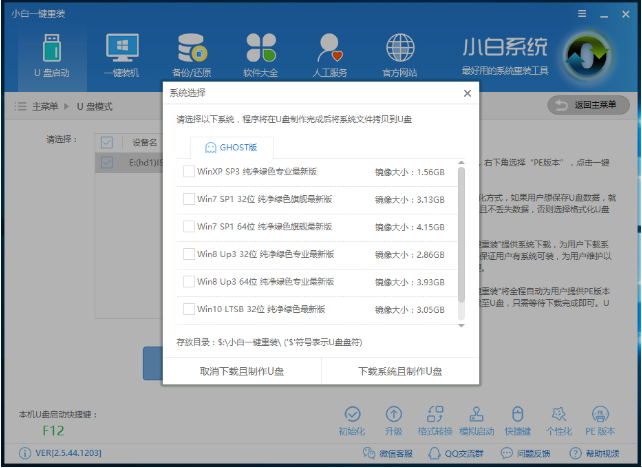Check Win8 Up3 32位 专业最新版
The width and height of the screenshot is (642, 468).
189,254
